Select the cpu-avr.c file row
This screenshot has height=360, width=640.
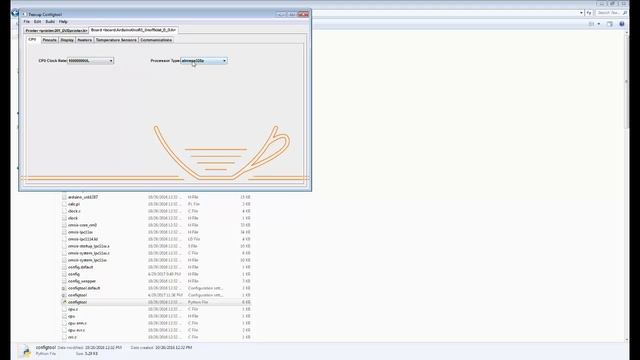tap(156, 330)
